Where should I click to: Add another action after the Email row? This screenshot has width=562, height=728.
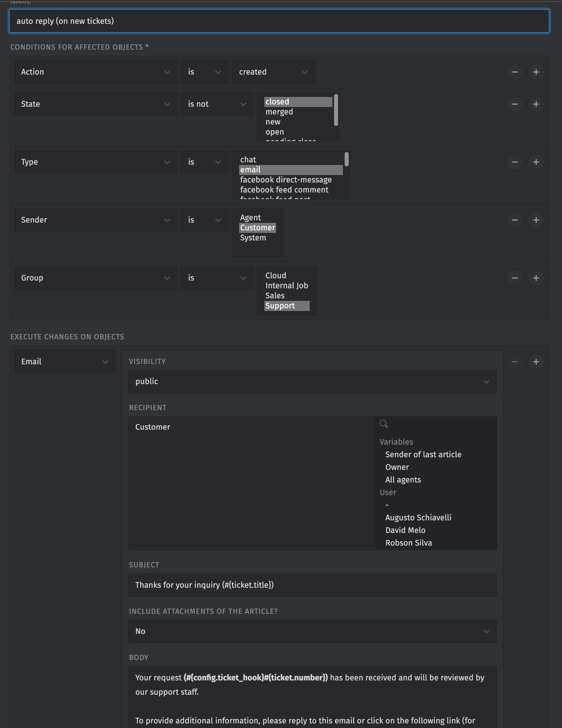click(536, 362)
